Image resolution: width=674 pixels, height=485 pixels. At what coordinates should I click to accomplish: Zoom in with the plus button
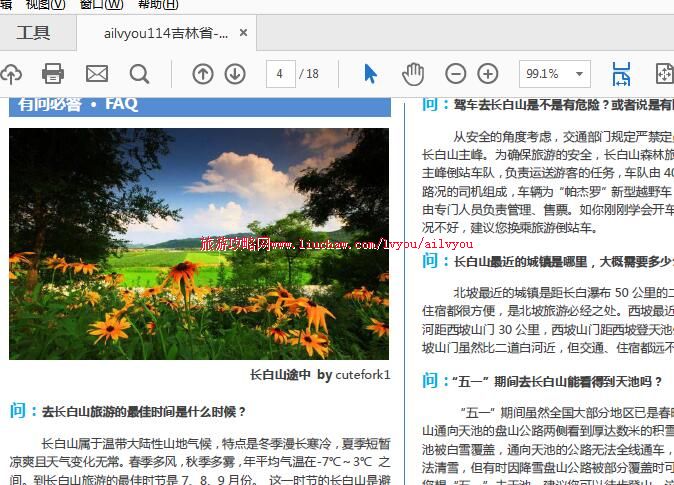click(488, 74)
